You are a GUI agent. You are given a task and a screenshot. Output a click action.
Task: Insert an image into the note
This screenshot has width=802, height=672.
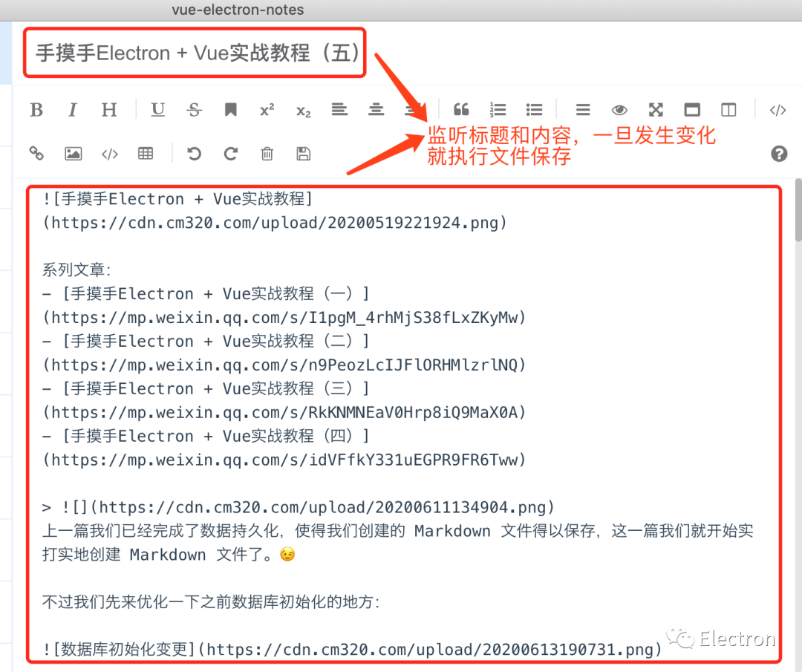[73, 154]
